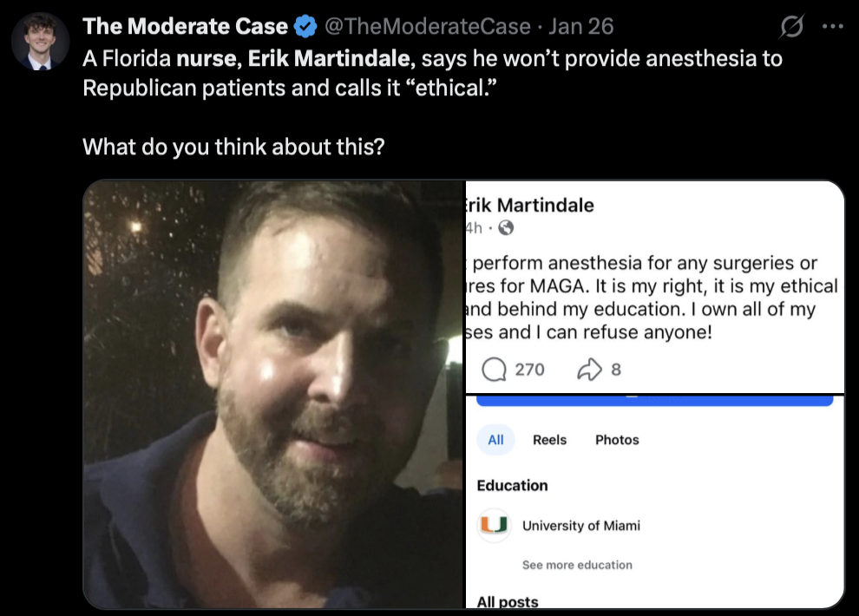
Task: Expand See more education
Action: (577, 565)
